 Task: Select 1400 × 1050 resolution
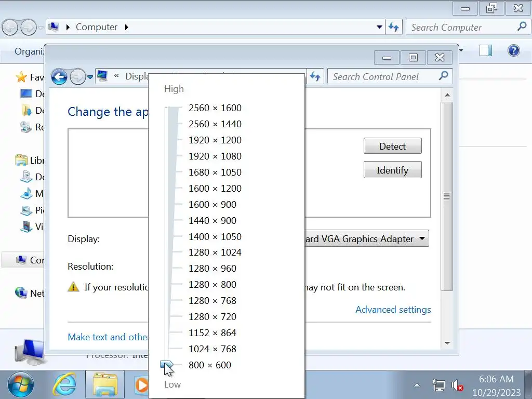[x=215, y=236]
